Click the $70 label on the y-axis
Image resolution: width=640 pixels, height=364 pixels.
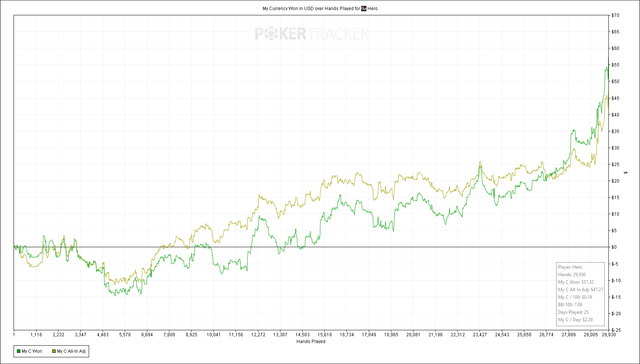(615, 15)
